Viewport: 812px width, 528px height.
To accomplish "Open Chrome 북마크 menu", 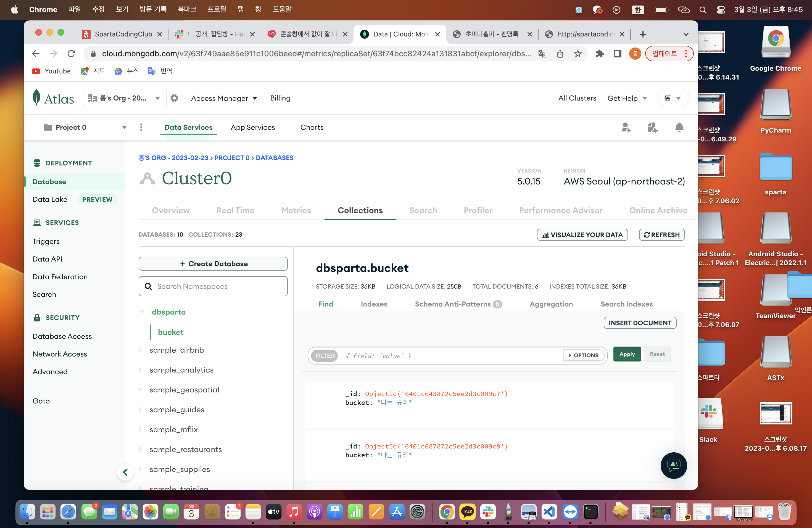I will 187,9.
